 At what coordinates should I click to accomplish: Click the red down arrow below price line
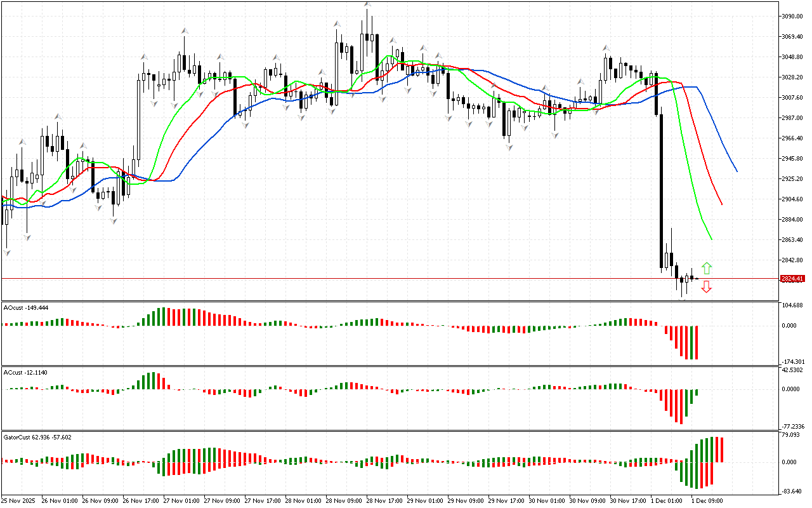(706, 287)
